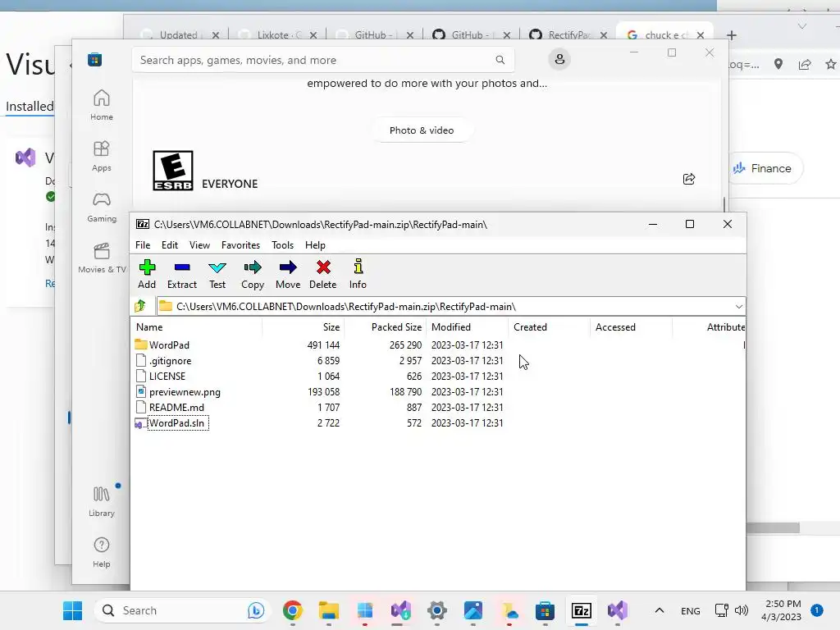Click the 7-Zip address path field
The width and height of the screenshot is (840, 630).
(x=450, y=307)
